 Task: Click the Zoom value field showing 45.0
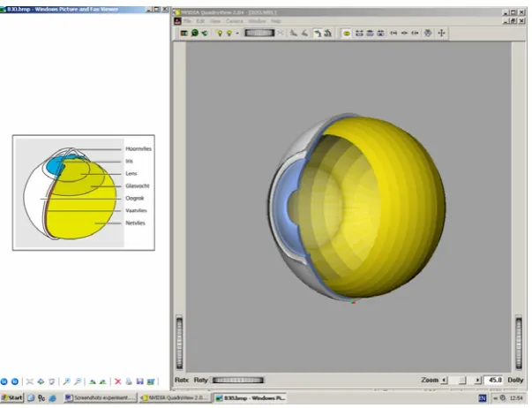[x=494, y=380]
